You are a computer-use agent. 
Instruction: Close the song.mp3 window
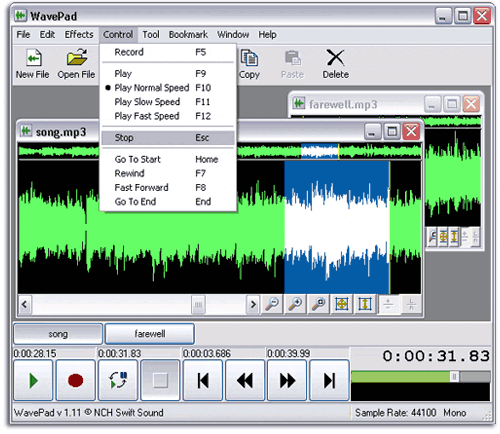411,131
